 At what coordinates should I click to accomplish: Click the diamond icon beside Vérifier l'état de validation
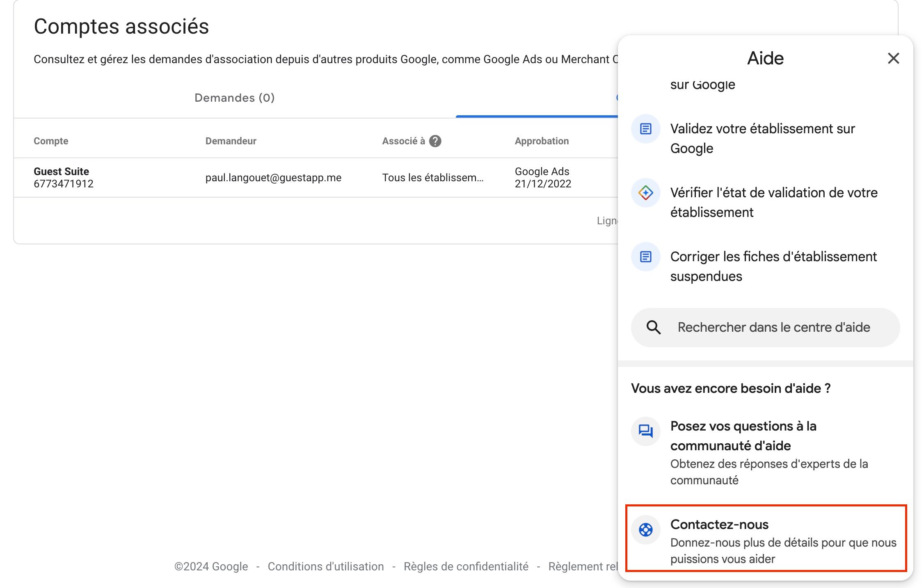tap(646, 193)
